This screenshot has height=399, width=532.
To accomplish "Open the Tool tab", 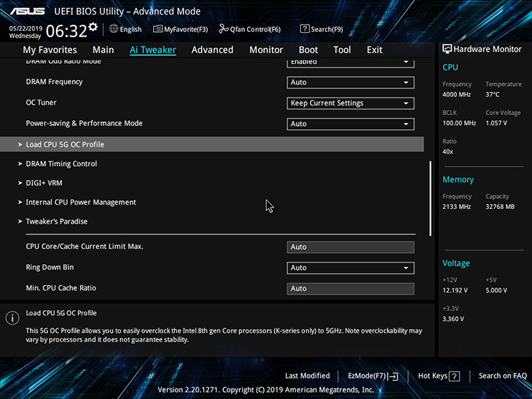I will tap(342, 50).
